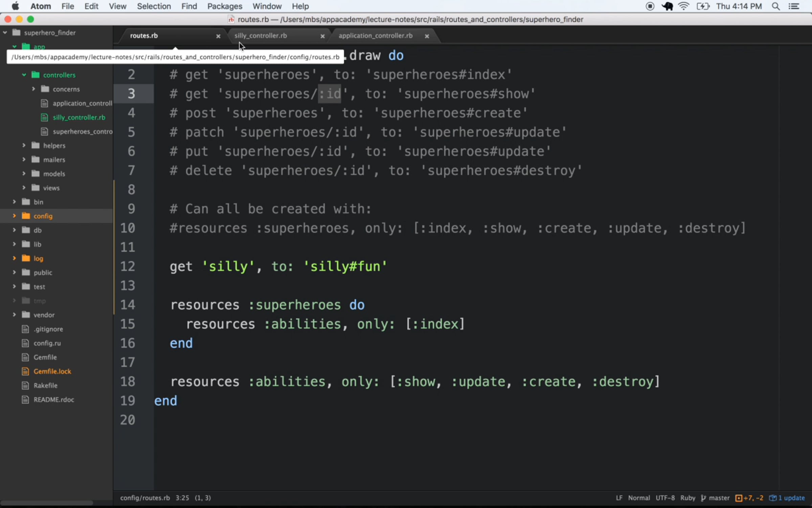The height and width of the screenshot is (508, 812).
Task: Click the :abilities symbol on line 15
Action: click(x=302, y=324)
